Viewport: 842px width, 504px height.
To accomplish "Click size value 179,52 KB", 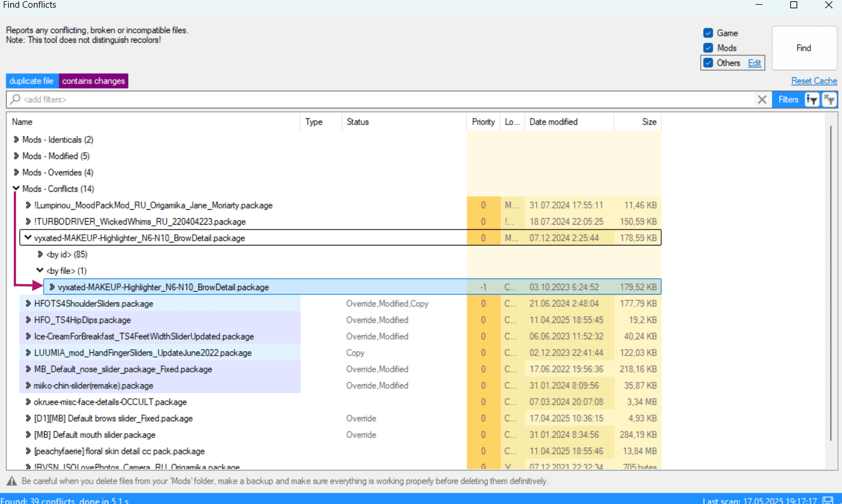I will click(x=638, y=287).
